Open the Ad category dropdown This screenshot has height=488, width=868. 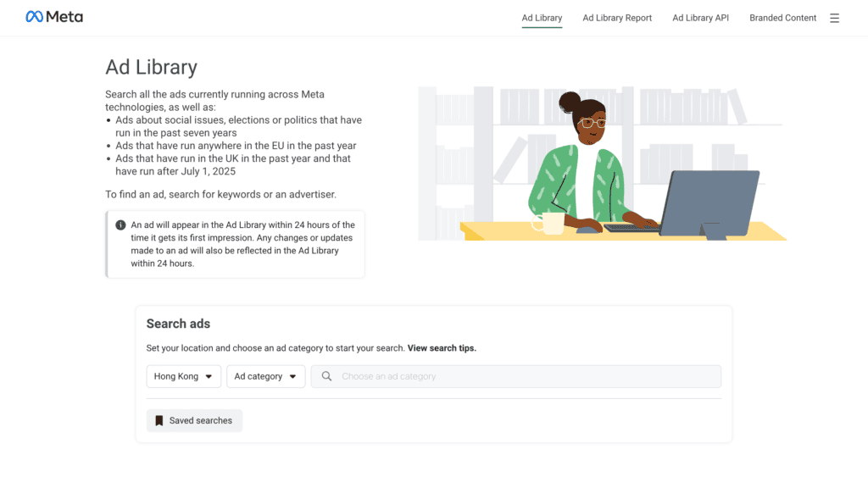(265, 376)
